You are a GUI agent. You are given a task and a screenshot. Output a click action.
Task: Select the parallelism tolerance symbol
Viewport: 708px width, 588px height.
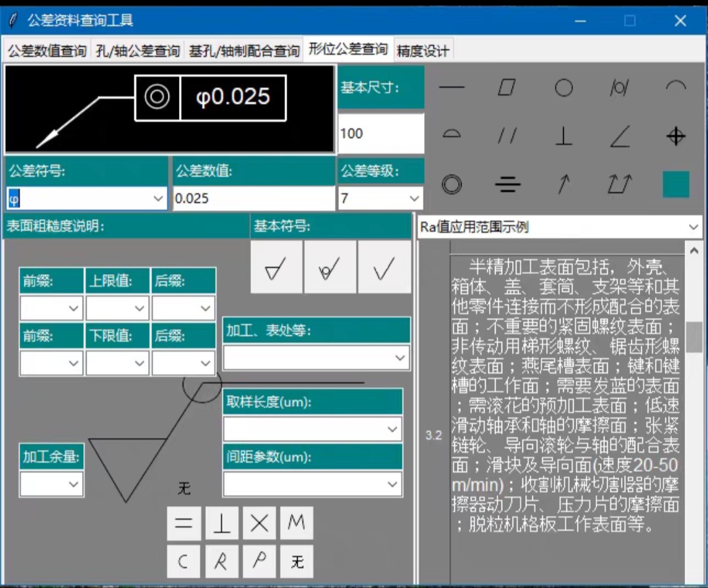tap(507, 135)
